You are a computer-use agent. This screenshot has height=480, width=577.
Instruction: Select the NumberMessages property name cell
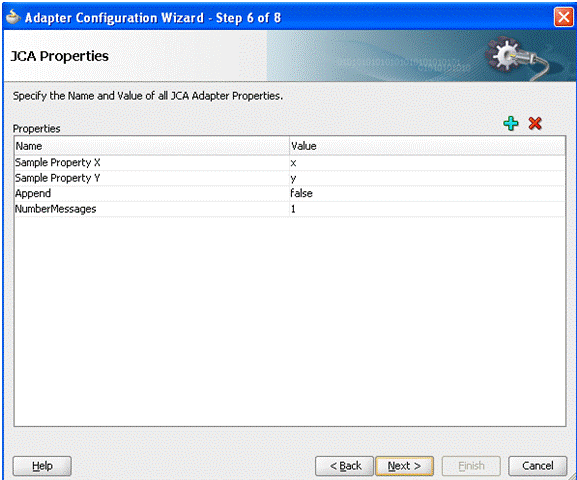pyautogui.click(x=152, y=209)
